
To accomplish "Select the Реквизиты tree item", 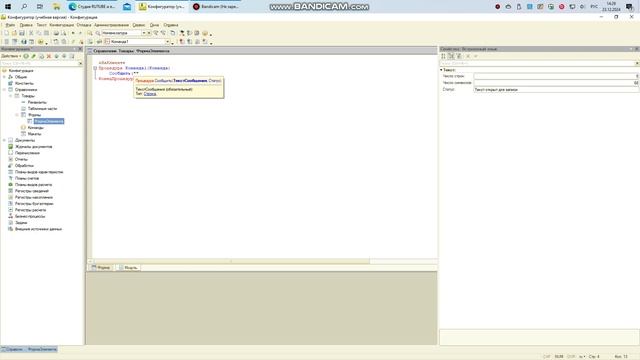I will [x=37, y=102].
